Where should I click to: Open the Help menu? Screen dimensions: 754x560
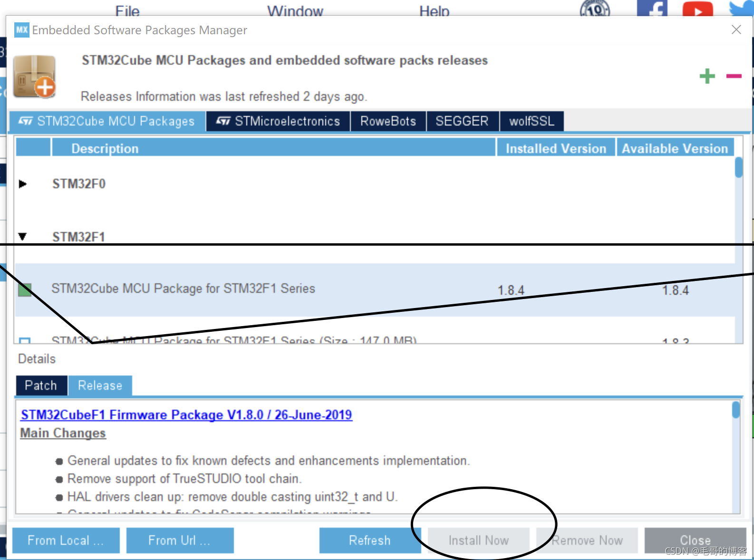(435, 10)
